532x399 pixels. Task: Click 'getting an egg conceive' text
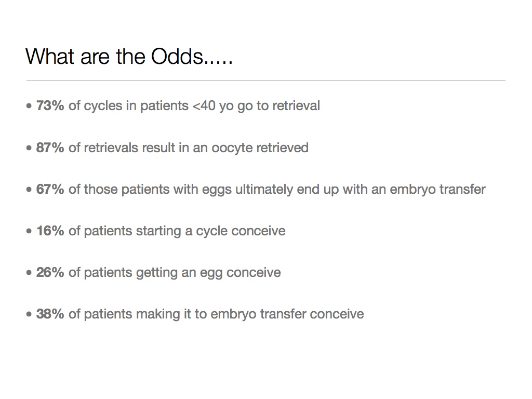(x=208, y=273)
